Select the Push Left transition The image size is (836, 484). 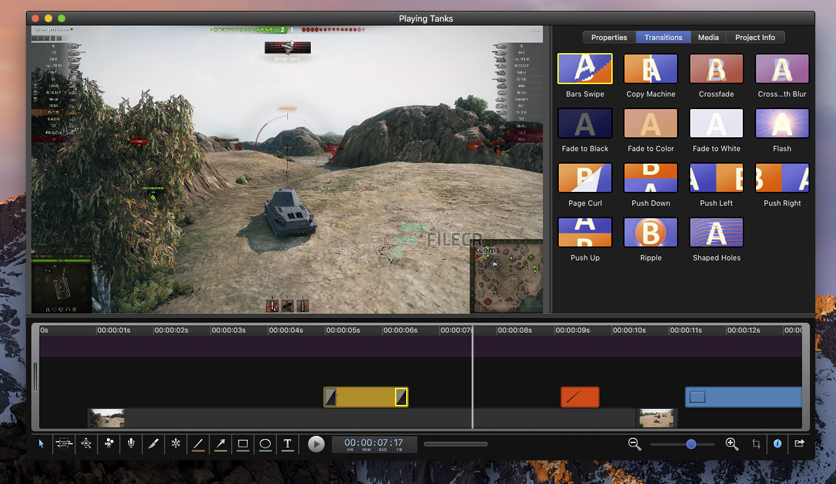pyautogui.click(x=716, y=178)
